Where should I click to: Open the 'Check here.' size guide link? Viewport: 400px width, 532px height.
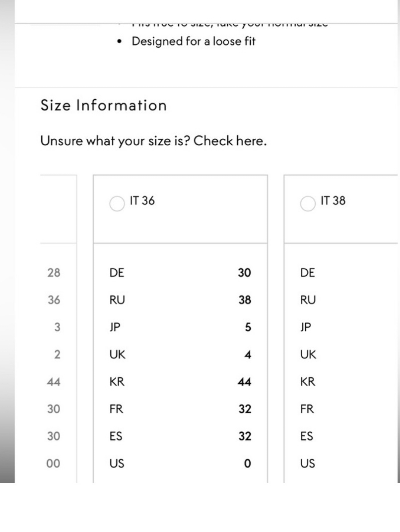pos(230,141)
